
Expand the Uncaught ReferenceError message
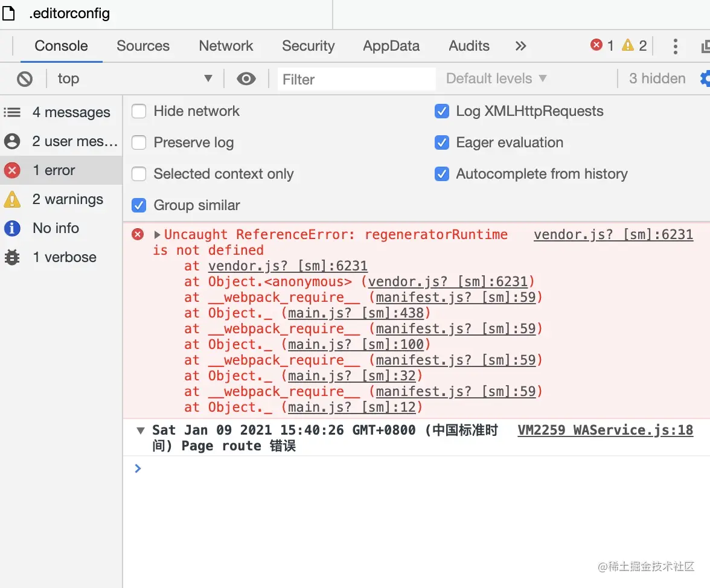(x=158, y=235)
